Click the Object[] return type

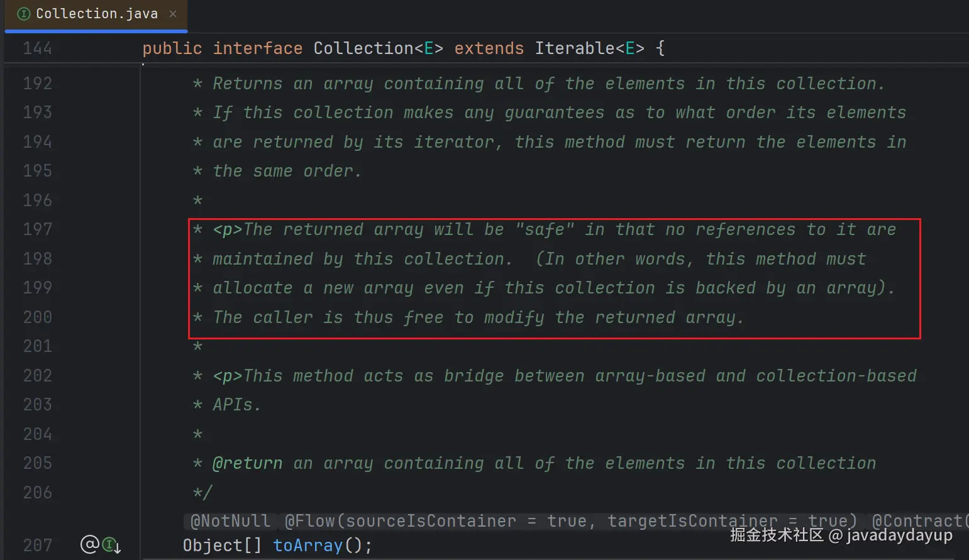[221, 545]
